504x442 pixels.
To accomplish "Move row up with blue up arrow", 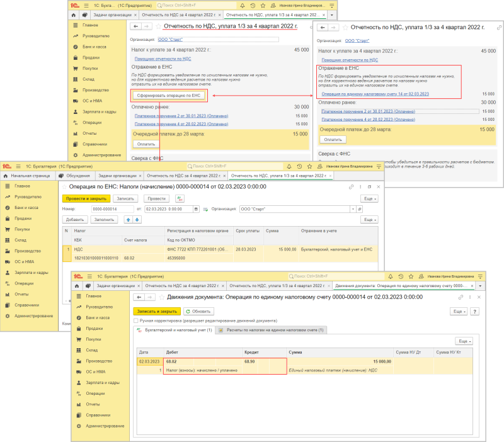I will [x=129, y=220].
